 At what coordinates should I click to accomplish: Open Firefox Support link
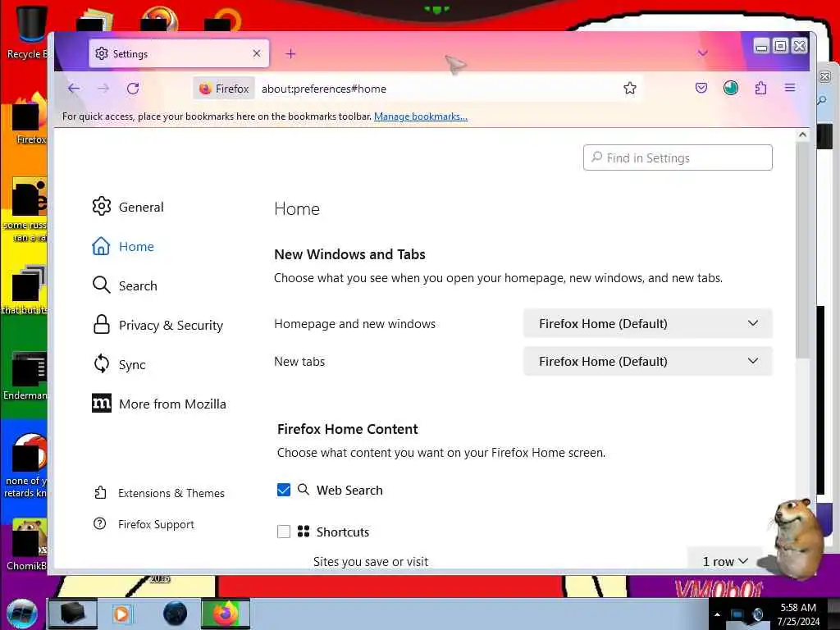(144, 524)
